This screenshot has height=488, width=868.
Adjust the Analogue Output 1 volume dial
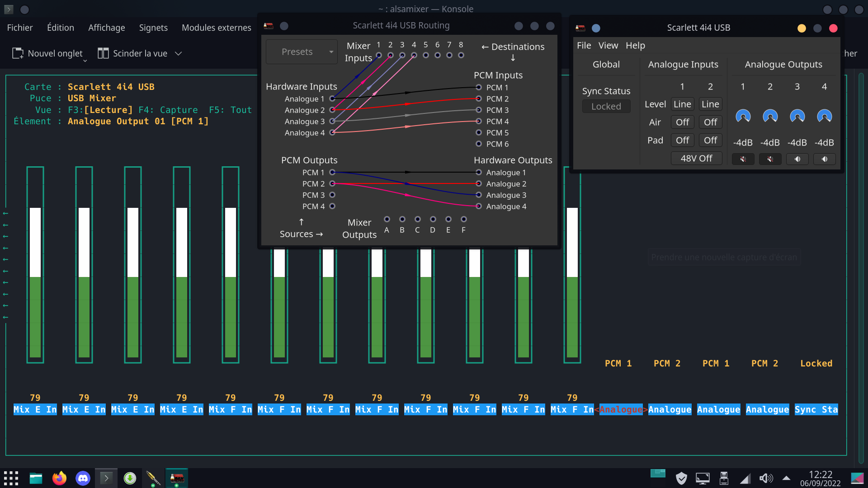[x=743, y=117]
